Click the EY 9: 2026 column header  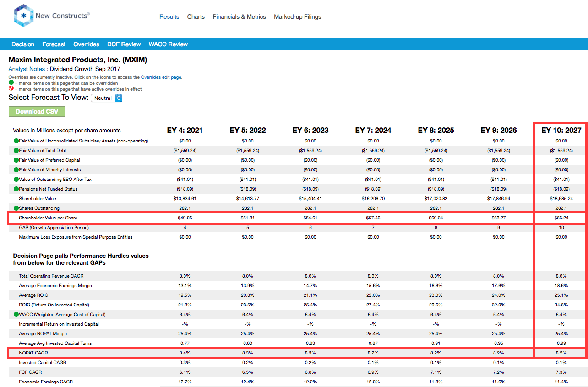(x=499, y=130)
